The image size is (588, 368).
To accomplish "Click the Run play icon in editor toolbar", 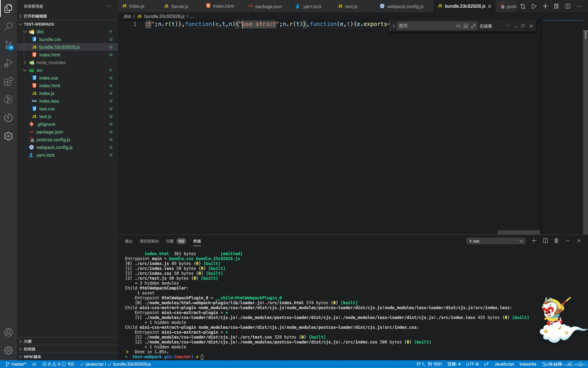I will point(534,6).
